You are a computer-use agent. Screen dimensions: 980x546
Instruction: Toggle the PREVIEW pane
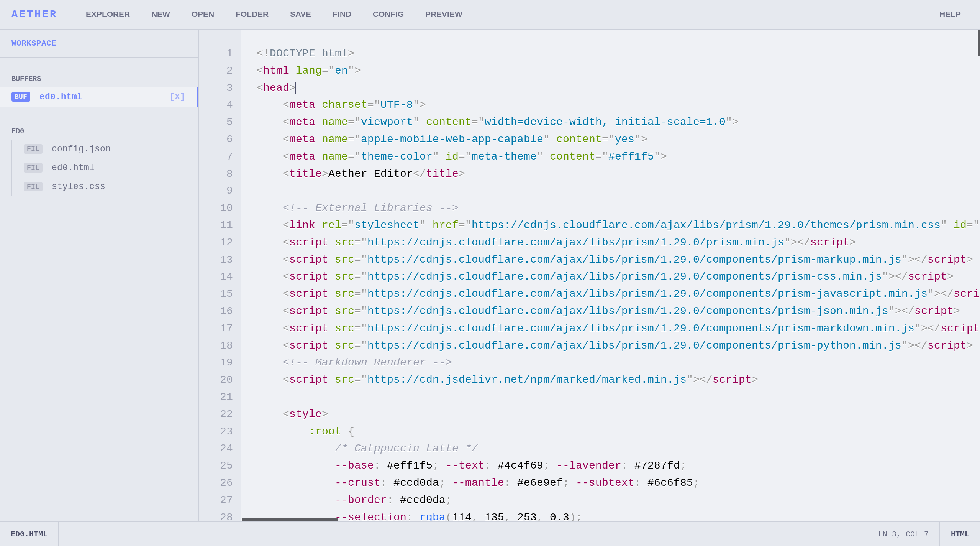(x=443, y=14)
